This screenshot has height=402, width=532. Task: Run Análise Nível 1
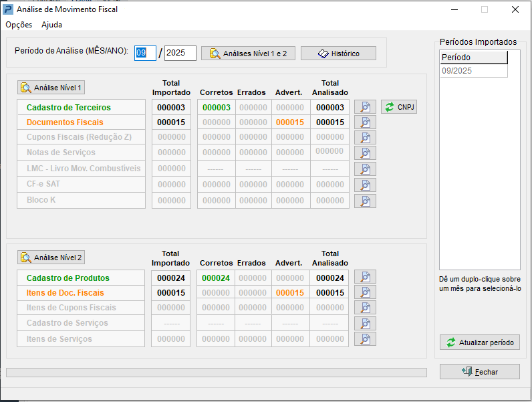click(x=51, y=88)
